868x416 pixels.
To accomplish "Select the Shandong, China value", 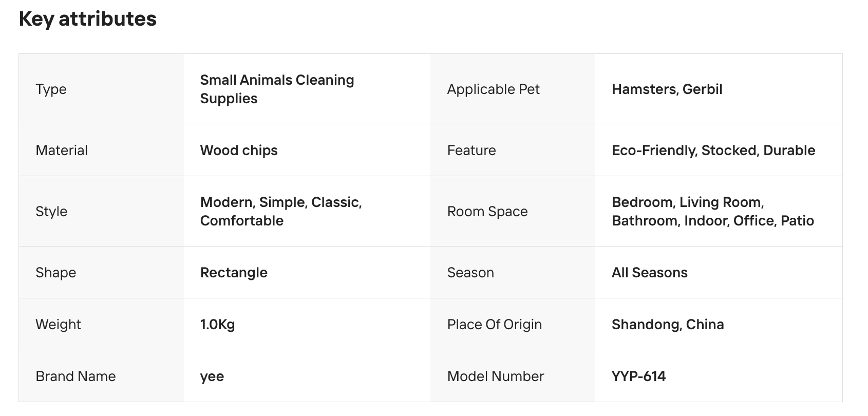I will (x=668, y=324).
